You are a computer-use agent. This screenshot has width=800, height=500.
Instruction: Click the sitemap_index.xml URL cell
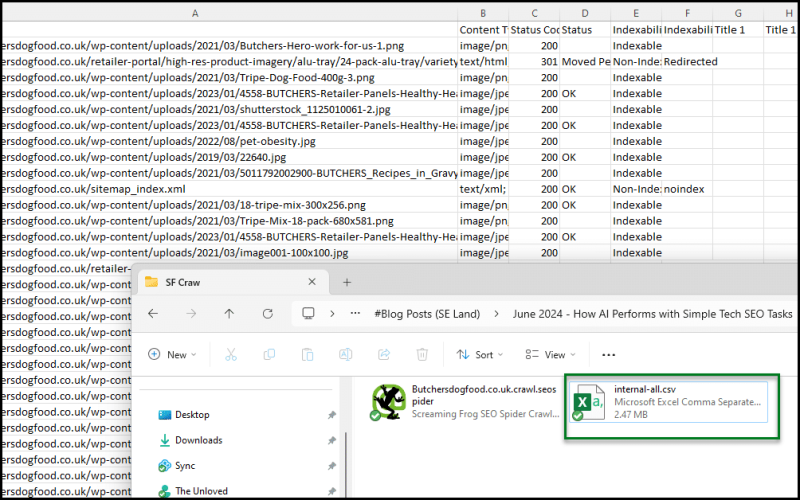click(x=230, y=189)
